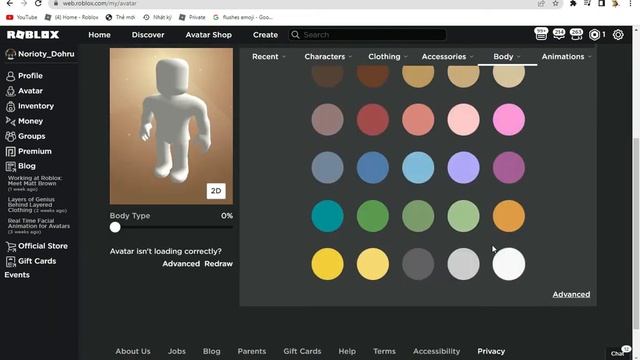Click About Us in the footer
Image resolution: width=640 pixels, height=360 pixels.
[133, 351]
